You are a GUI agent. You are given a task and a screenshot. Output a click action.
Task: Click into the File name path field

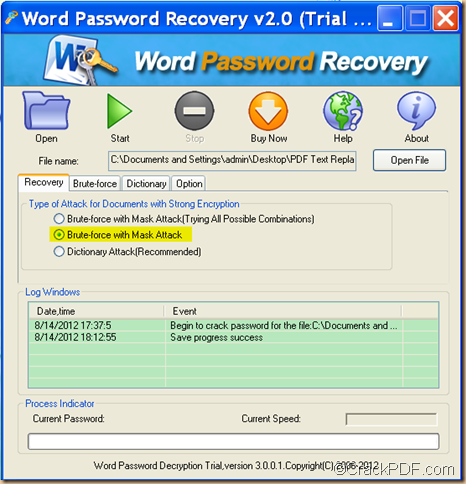(232, 160)
